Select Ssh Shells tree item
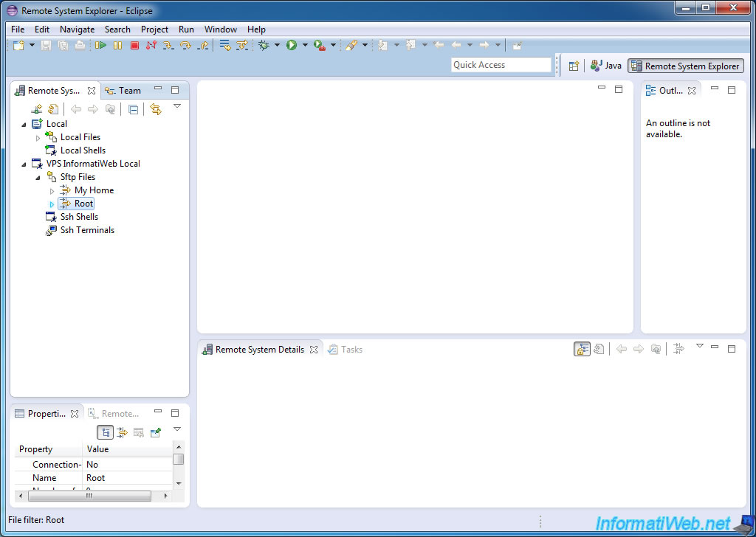Viewport: 756px width, 537px height. [x=72, y=217]
